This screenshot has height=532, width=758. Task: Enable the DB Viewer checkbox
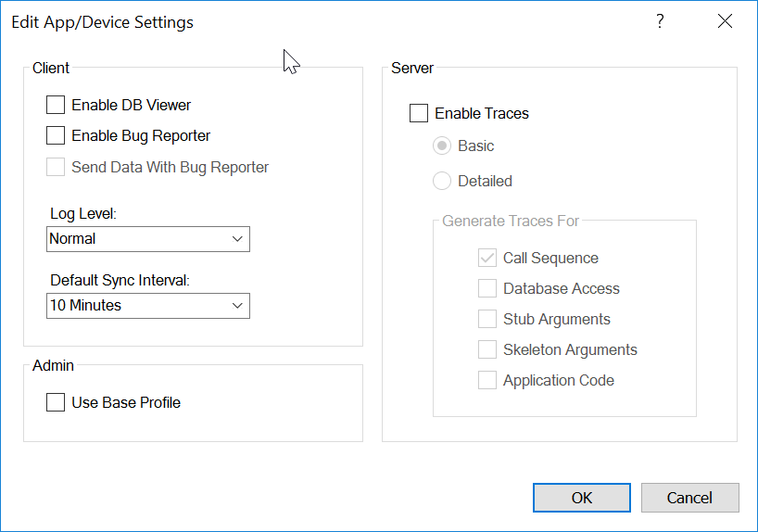pyautogui.click(x=56, y=106)
